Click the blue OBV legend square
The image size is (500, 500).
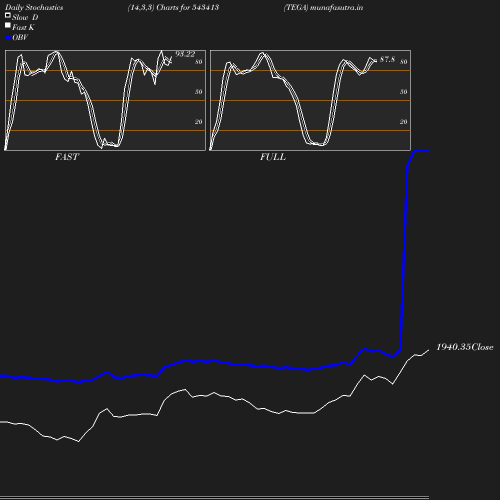tap(8, 38)
